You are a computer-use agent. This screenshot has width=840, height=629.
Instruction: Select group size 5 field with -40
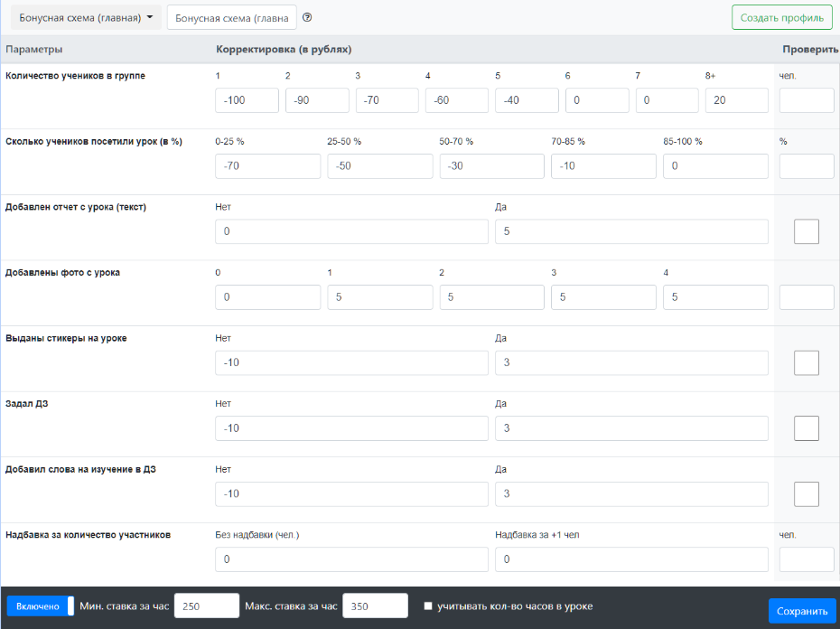[x=527, y=100]
